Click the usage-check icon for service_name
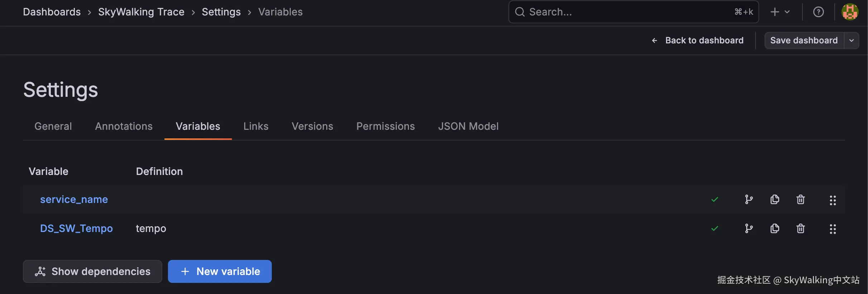The height and width of the screenshot is (294, 868). [714, 199]
